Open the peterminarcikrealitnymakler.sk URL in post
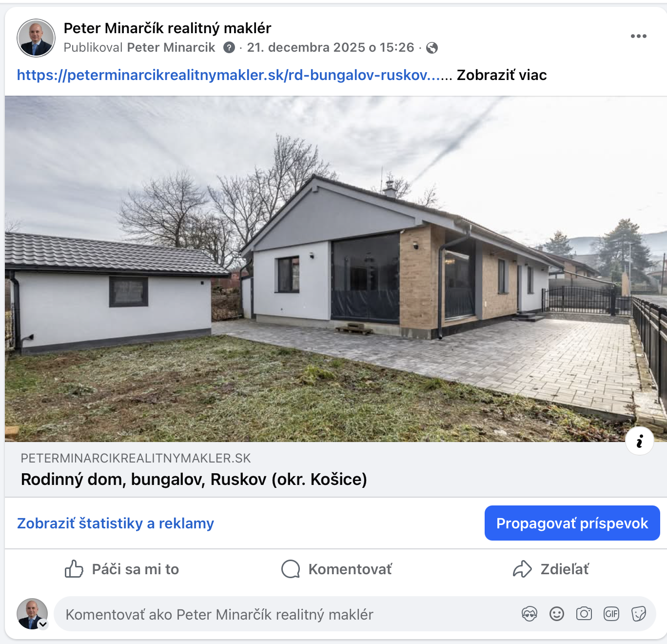Screen dimensions: 667x644 click(229, 75)
